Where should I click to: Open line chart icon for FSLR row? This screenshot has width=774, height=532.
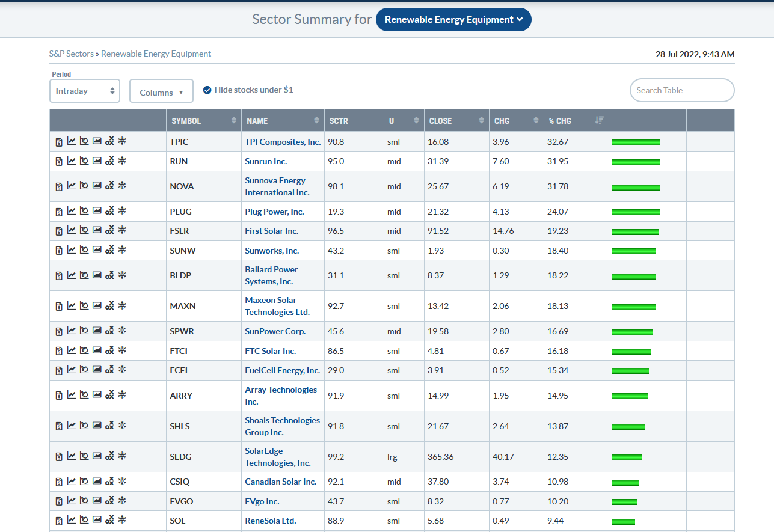click(x=72, y=230)
